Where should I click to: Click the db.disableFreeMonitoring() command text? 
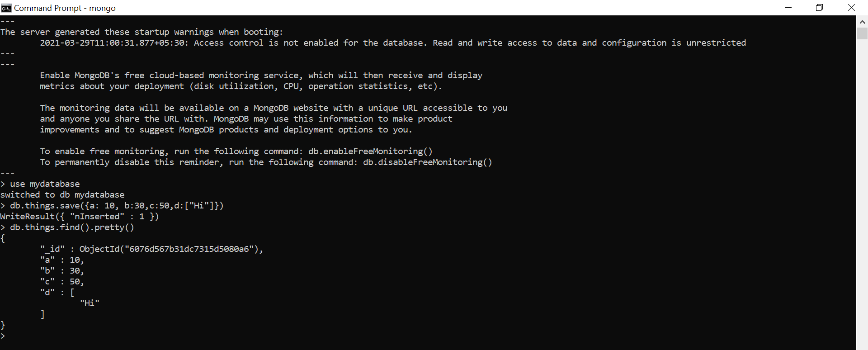coord(428,162)
